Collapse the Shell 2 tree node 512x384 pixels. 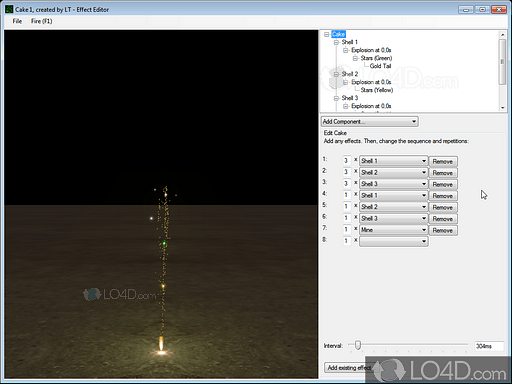click(336, 74)
